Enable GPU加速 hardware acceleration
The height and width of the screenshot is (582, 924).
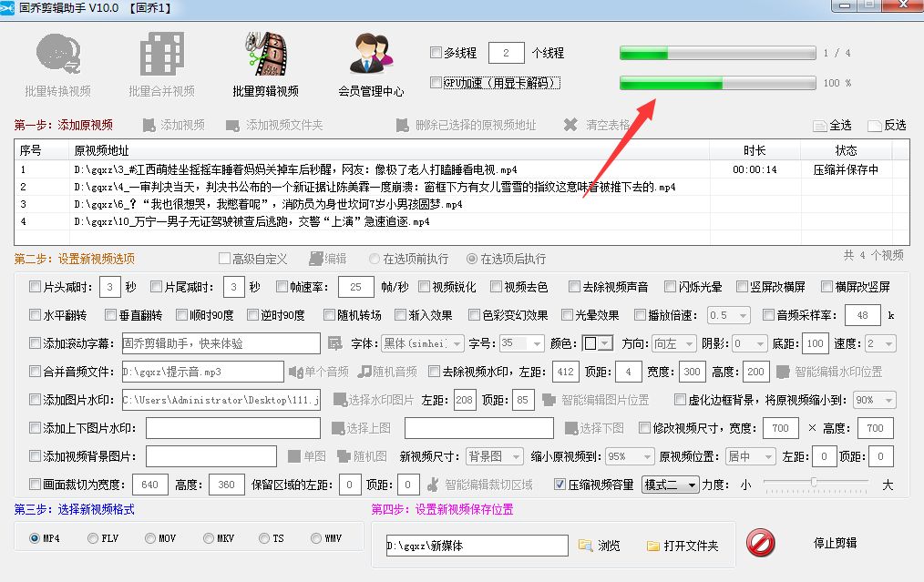[x=435, y=82]
